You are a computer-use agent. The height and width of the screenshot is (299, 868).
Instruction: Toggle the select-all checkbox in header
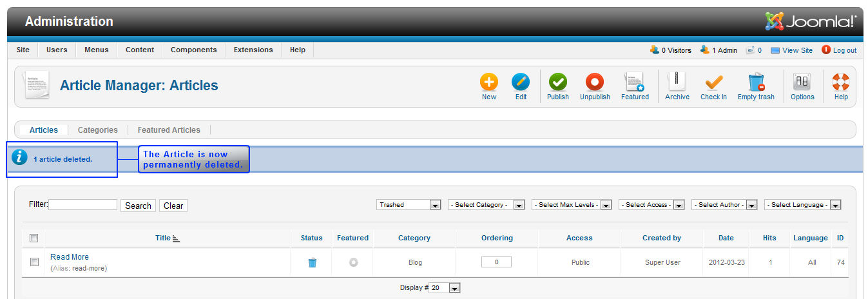click(34, 238)
